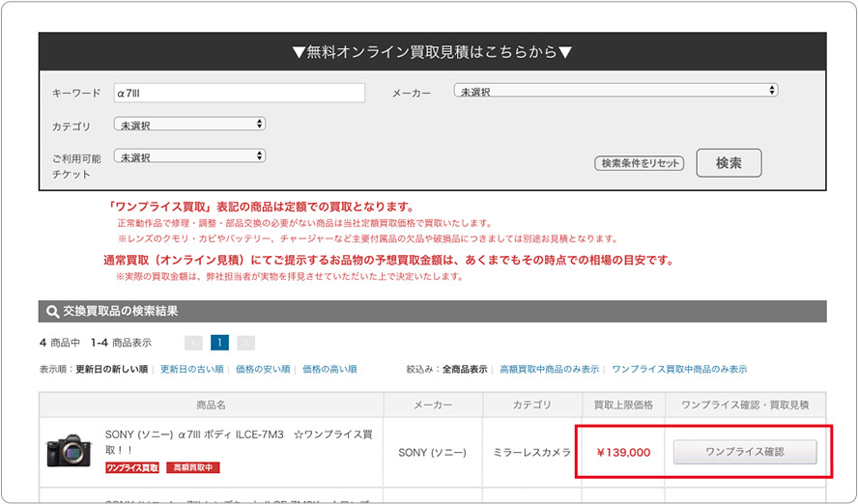
Task: Click the Sony α7III camera thumbnail
Action: (x=69, y=451)
